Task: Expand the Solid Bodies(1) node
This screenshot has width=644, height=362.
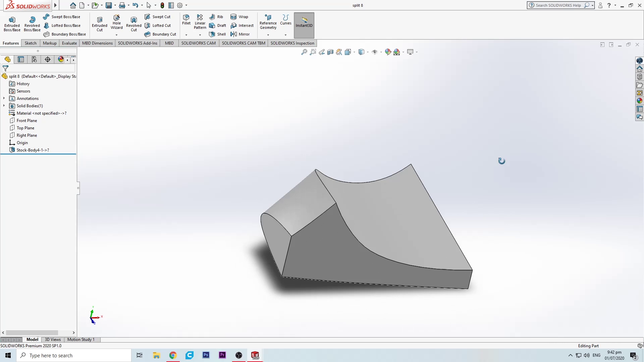Action: (x=4, y=106)
